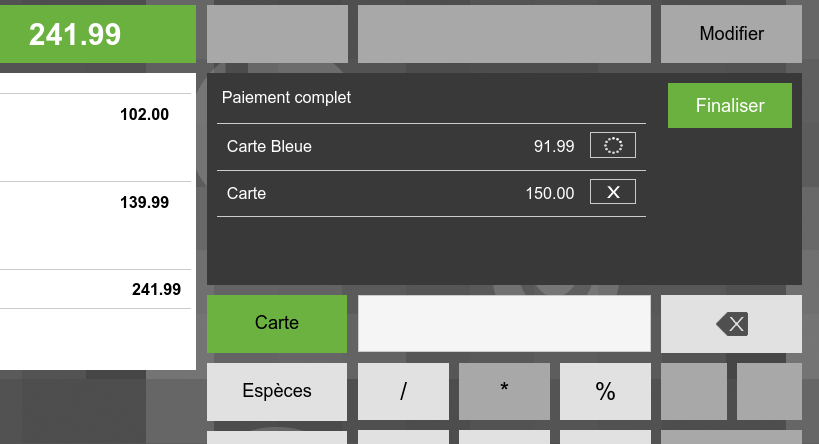Focus the amount input field
Screen dimensions: 819x444
(504, 323)
